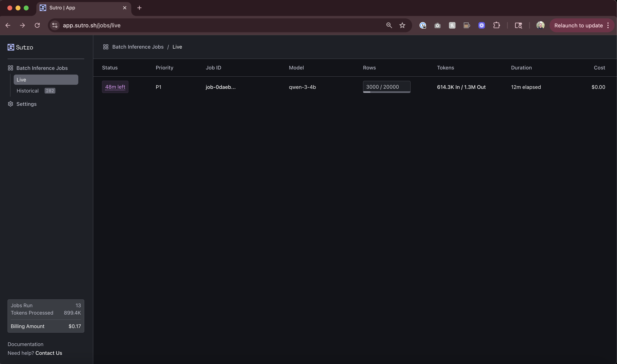Click the $0.00 cost cell
This screenshot has height=364, width=617.
598,87
